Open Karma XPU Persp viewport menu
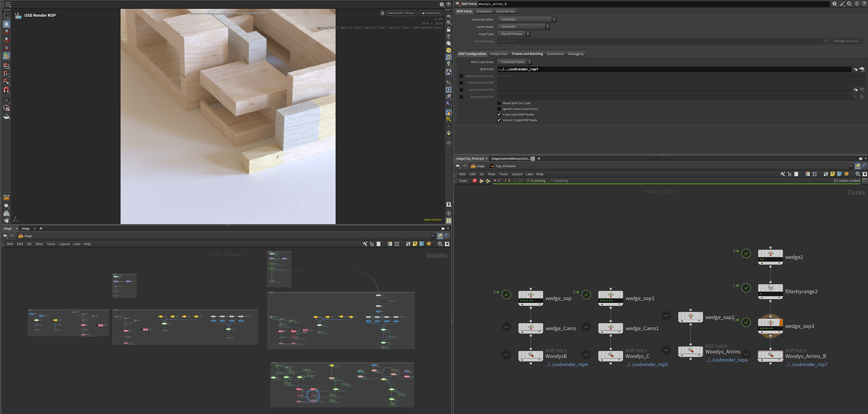Viewport: 868px width, 414px height. coord(401,13)
